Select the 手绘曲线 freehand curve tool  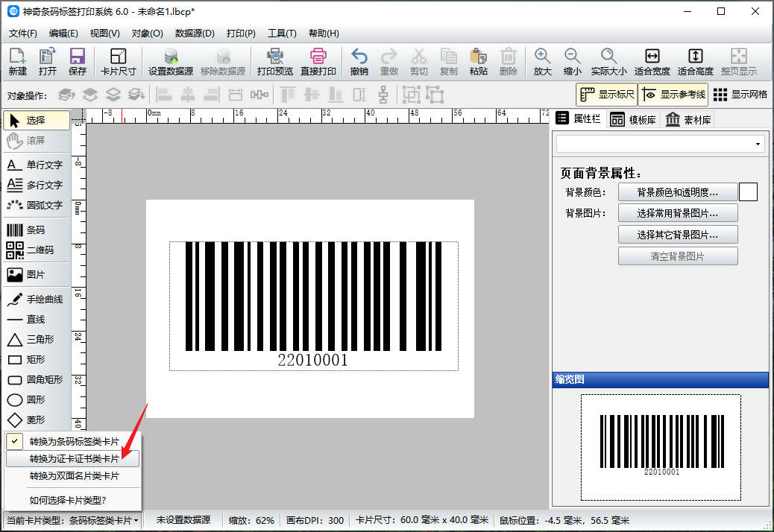35,300
